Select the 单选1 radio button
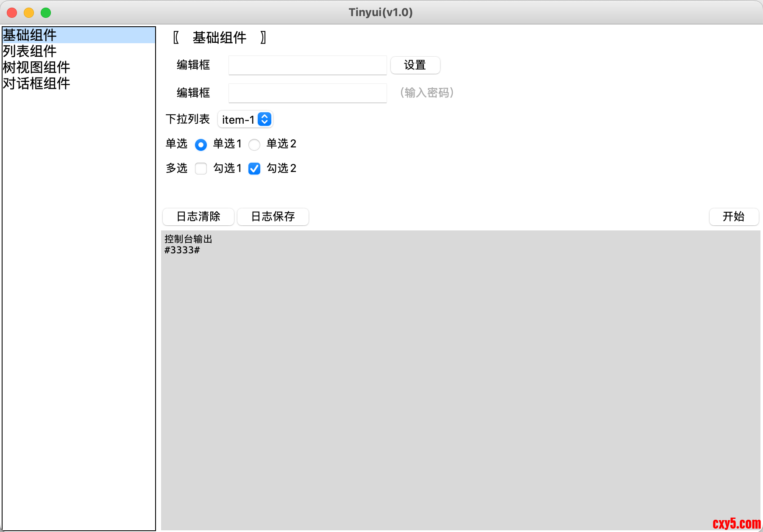The image size is (763, 532). click(x=201, y=145)
